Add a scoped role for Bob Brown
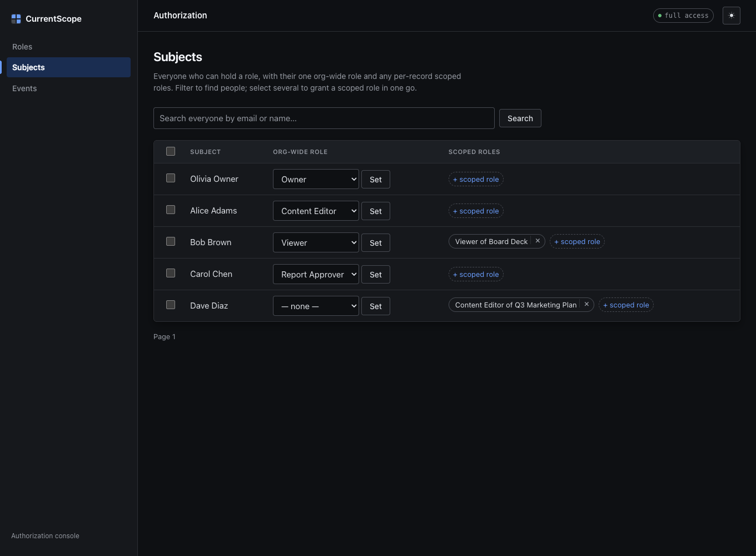756x556 pixels. 577,241
